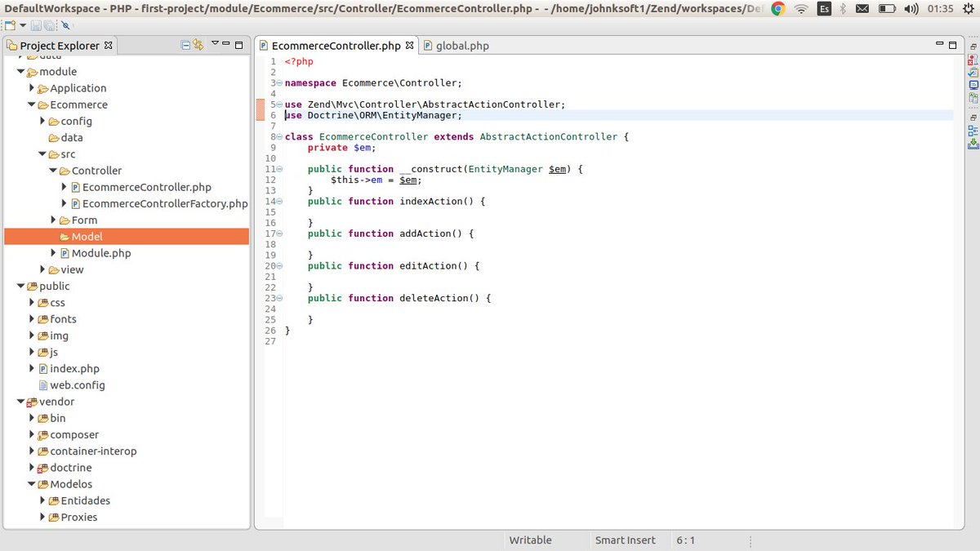Open the Tasks view in right trim

[x=973, y=73]
